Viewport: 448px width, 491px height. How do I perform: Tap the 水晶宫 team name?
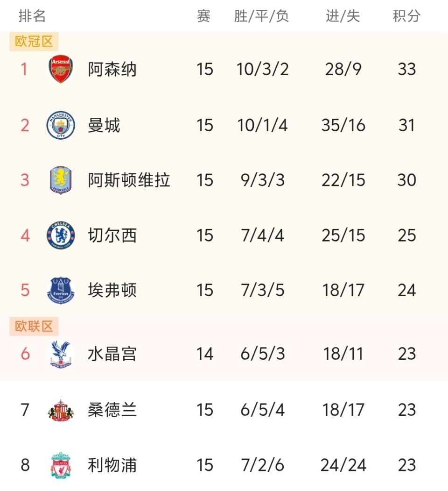[112, 354]
